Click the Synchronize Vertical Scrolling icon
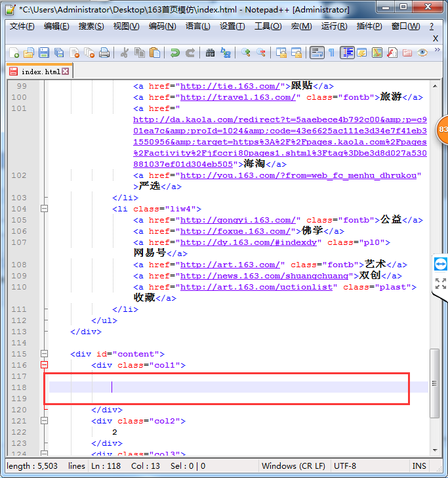This screenshot has width=448, height=478. coord(281,53)
